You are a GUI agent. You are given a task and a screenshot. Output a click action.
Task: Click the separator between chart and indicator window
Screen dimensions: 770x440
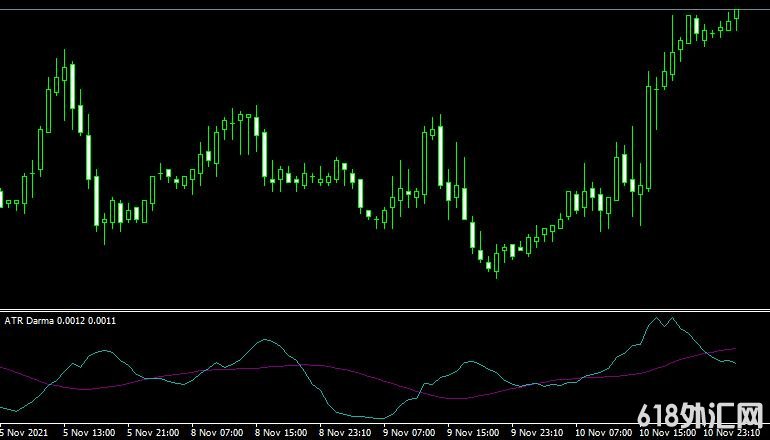(385, 310)
